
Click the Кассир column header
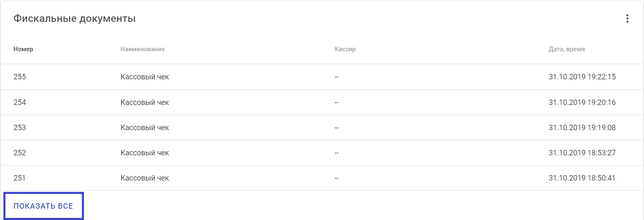pos(345,49)
